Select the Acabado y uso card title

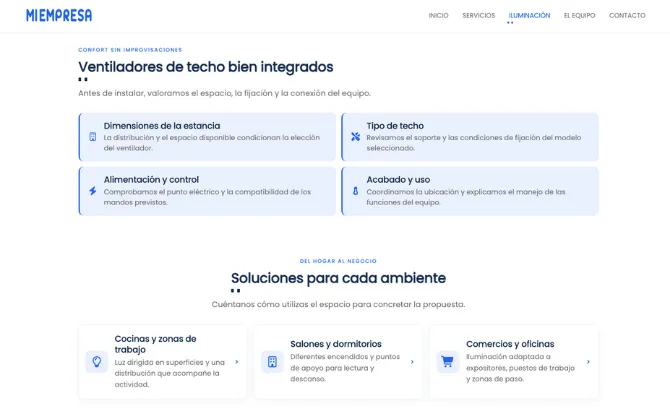click(398, 180)
